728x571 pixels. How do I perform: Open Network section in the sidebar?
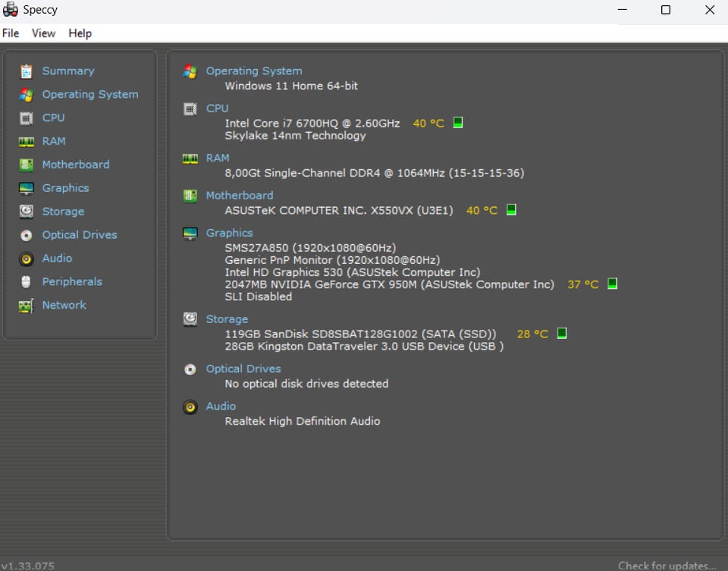click(x=64, y=305)
